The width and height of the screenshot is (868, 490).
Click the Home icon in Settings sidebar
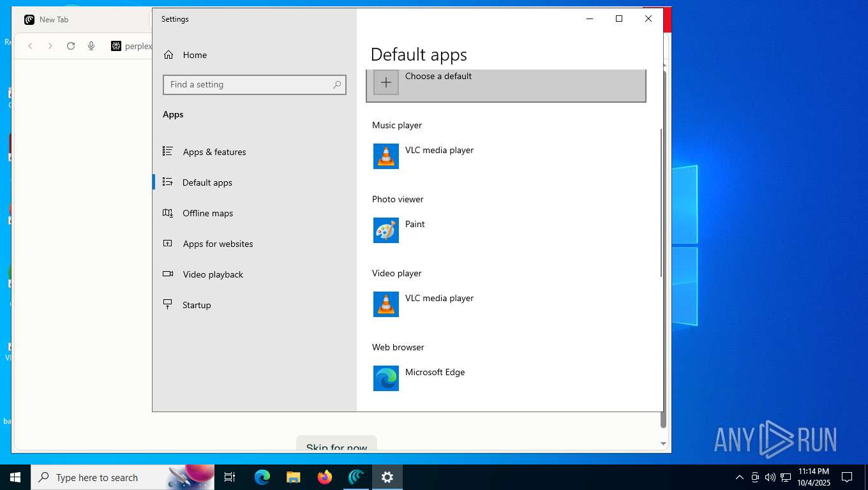click(x=168, y=55)
